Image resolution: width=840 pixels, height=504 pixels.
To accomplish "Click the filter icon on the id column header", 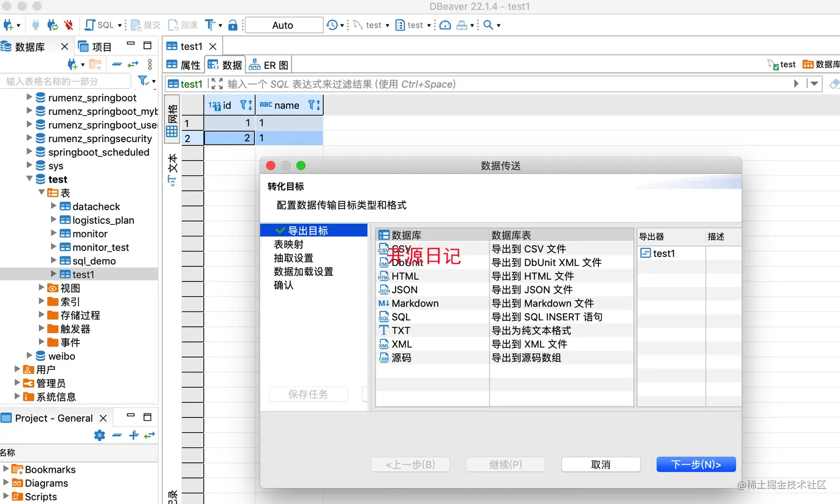I will (x=244, y=105).
